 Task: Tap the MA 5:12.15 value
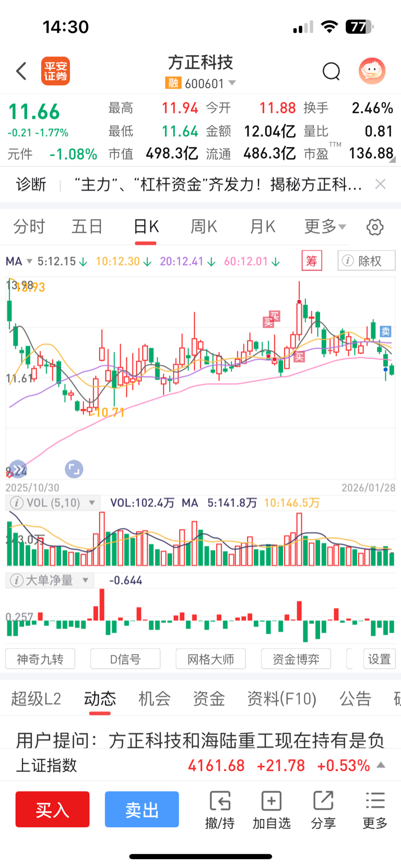tap(62, 261)
